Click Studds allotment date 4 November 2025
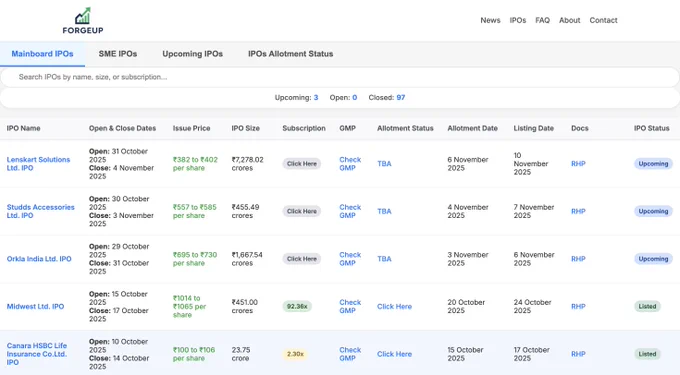The image size is (680, 375). point(468,212)
